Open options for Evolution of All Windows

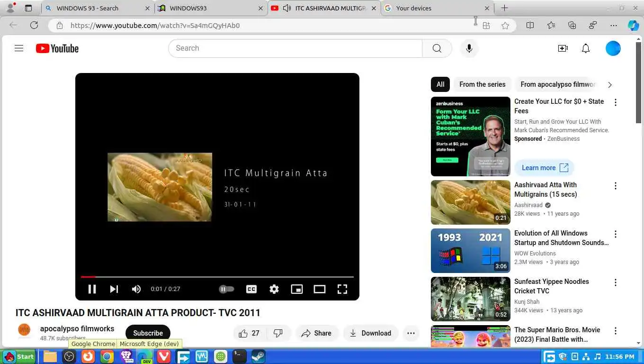616,234
